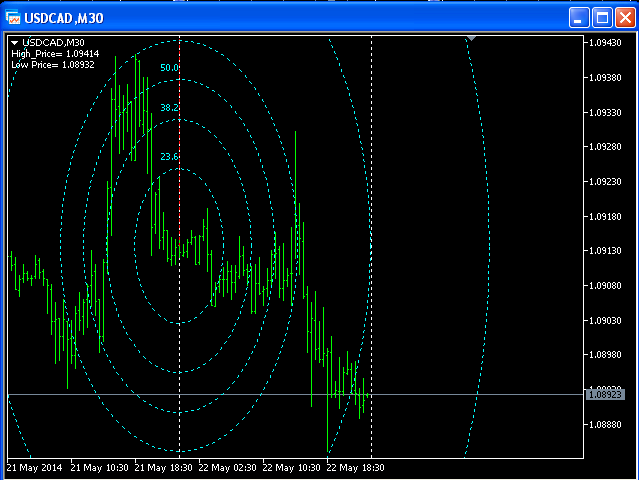Click the 21 May 18:30 time label
This screenshot has width=640, height=480.
(x=164, y=468)
